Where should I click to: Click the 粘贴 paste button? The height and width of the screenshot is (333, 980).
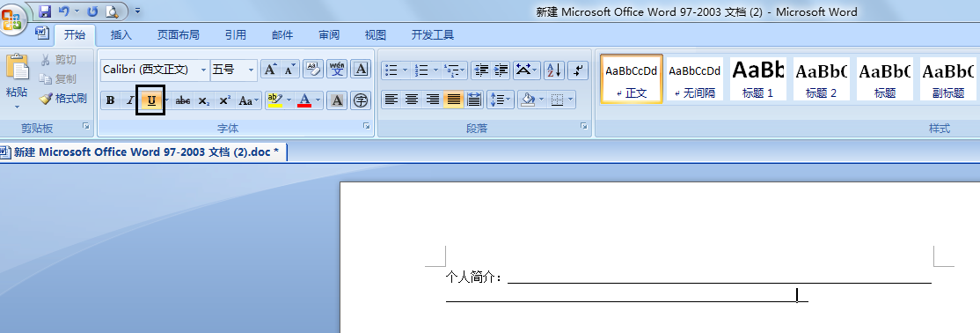pos(17,81)
